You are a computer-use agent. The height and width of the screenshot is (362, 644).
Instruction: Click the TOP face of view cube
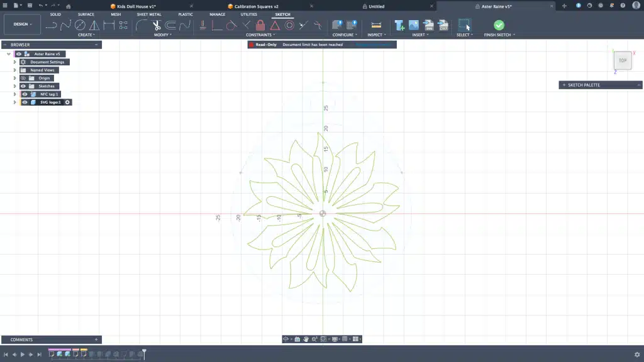[x=622, y=60]
